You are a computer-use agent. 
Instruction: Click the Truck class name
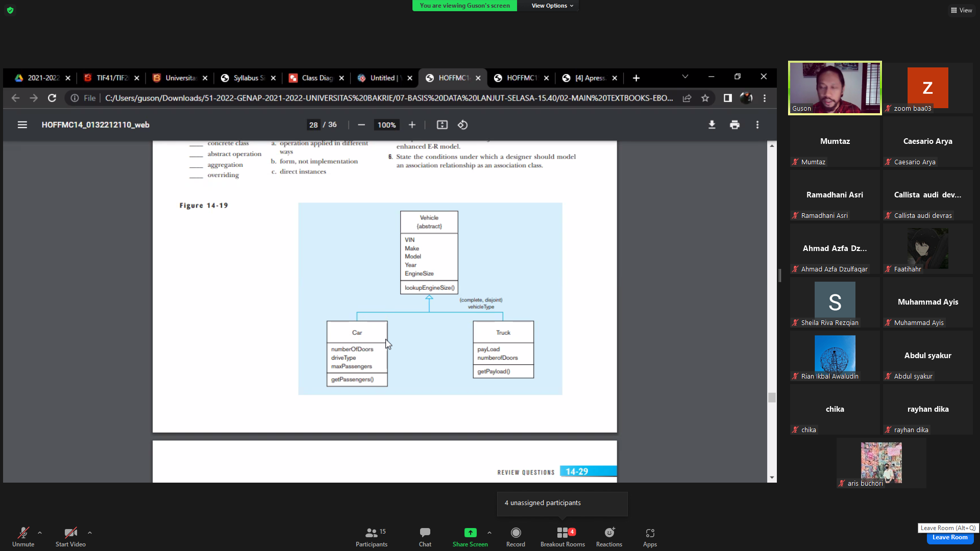point(503,333)
